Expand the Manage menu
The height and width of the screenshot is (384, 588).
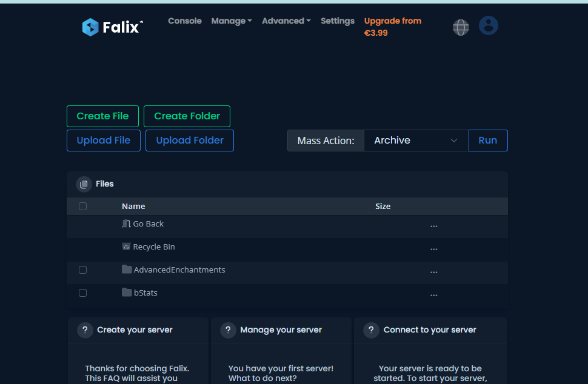(232, 21)
